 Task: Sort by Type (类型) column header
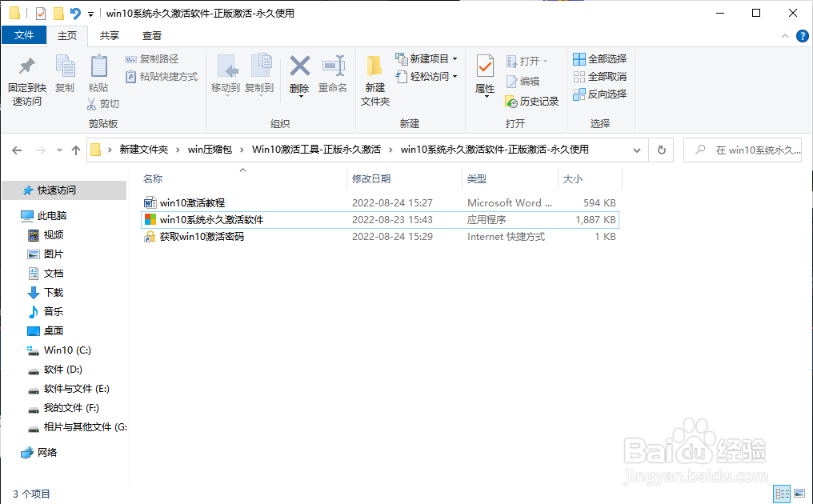476,179
